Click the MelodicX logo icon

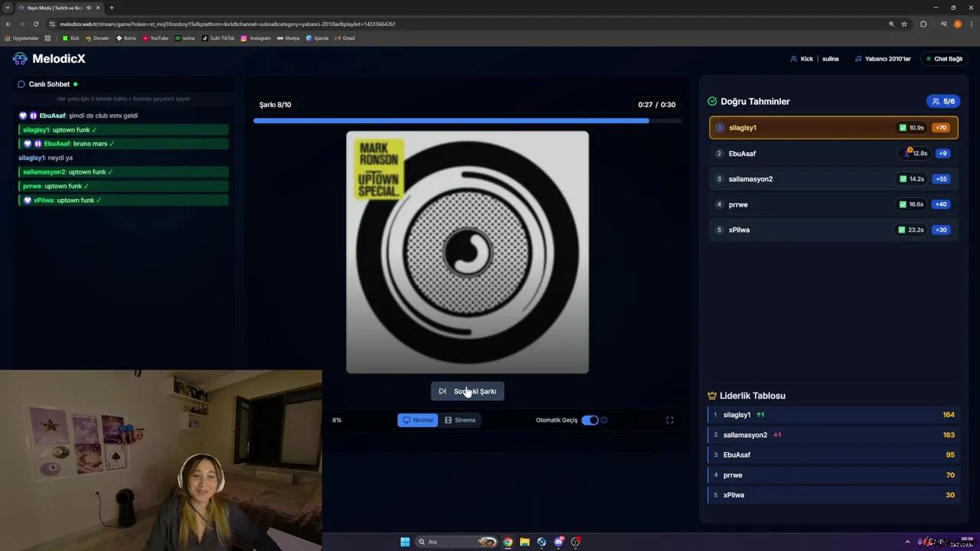coord(20,59)
